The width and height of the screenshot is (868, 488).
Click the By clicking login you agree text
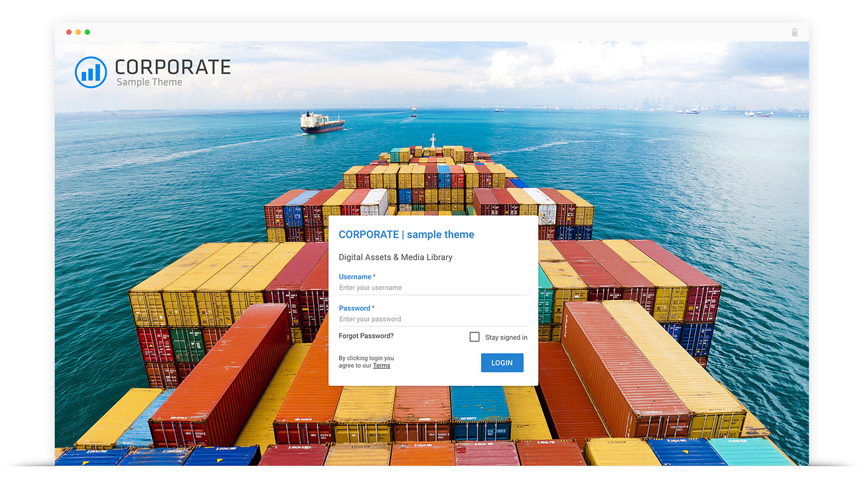(366, 362)
